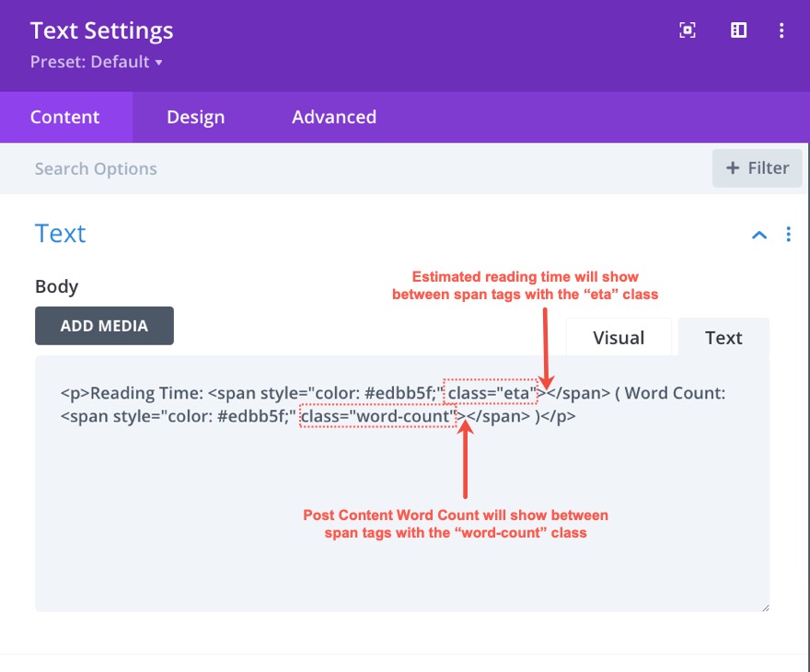This screenshot has width=810, height=672.
Task: Click the textarea resize handle corner
Action: tap(764, 606)
